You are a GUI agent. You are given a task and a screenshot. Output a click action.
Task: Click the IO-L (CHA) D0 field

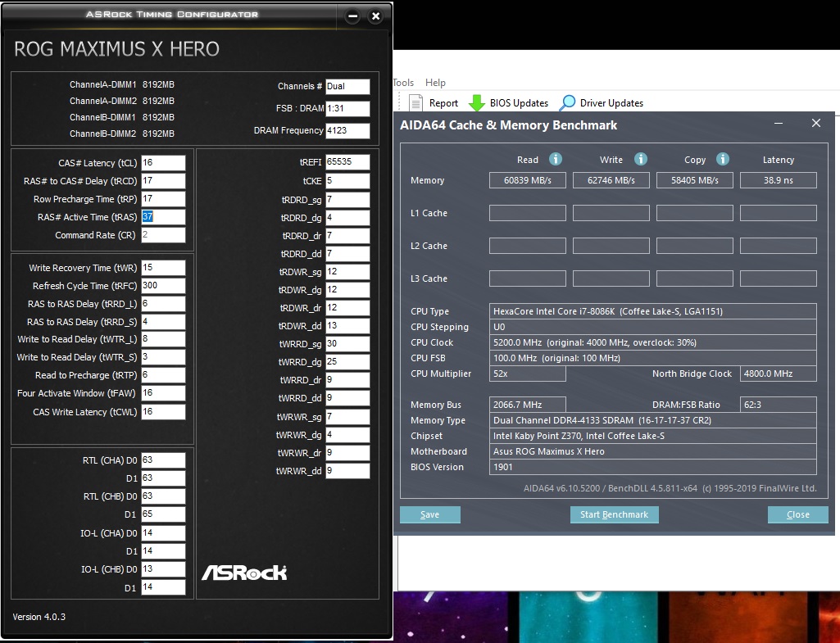click(x=163, y=532)
